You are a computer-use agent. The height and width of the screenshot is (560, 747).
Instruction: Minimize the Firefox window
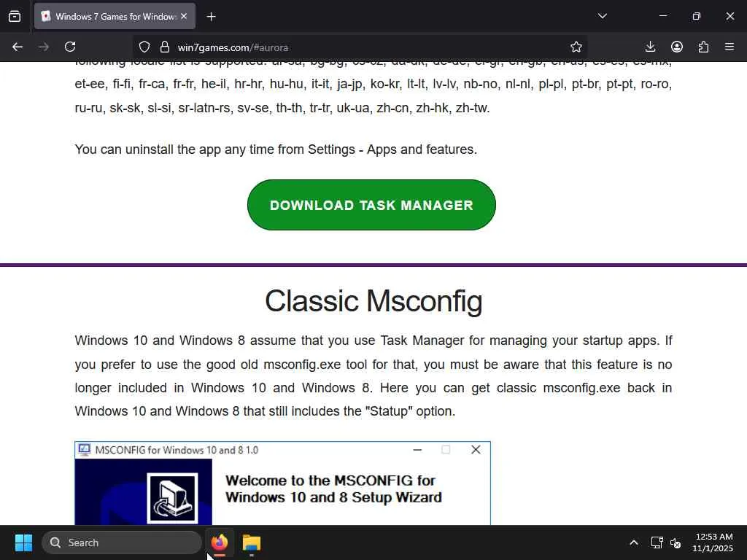tap(662, 16)
